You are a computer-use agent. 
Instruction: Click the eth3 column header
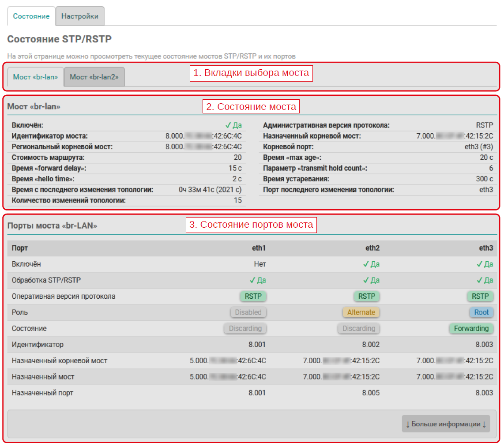click(x=486, y=248)
